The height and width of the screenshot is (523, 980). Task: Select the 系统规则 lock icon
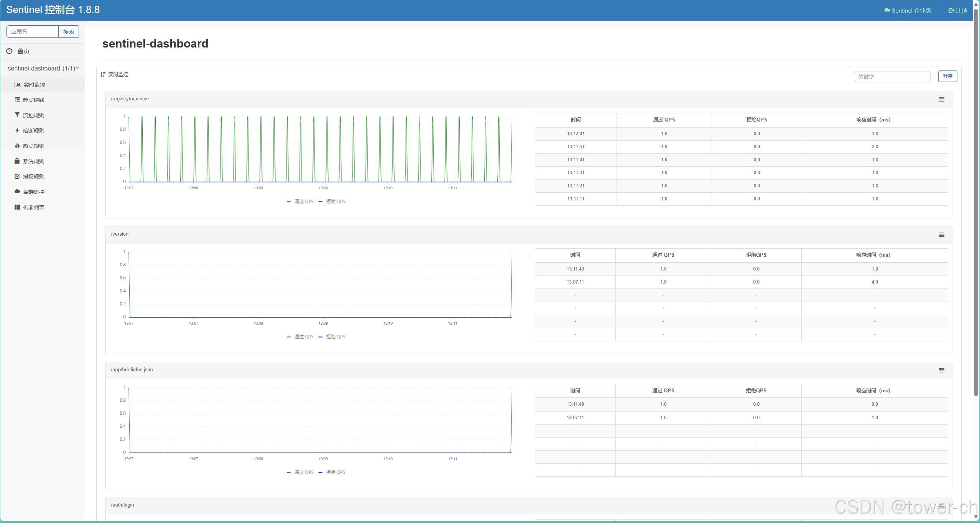click(17, 161)
